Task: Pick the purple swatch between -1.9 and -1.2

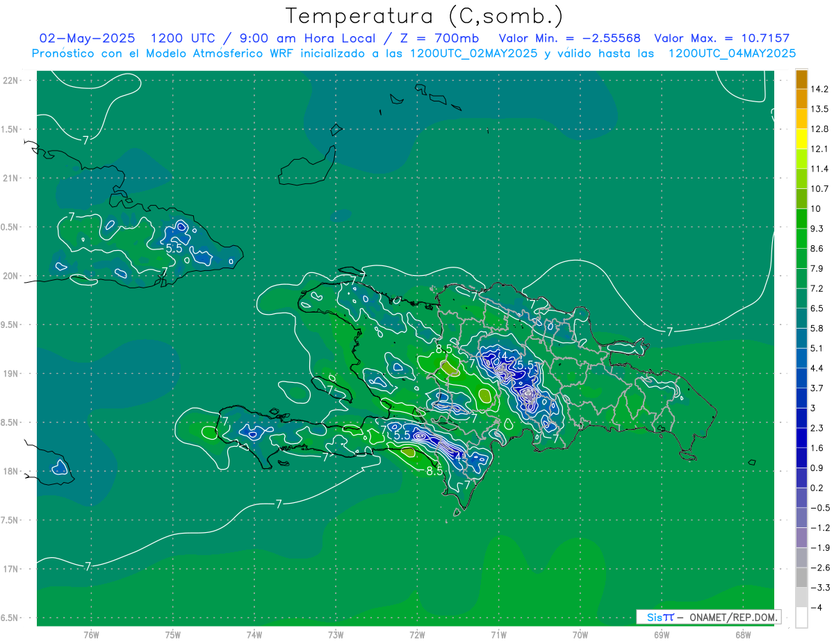Action: [801, 538]
